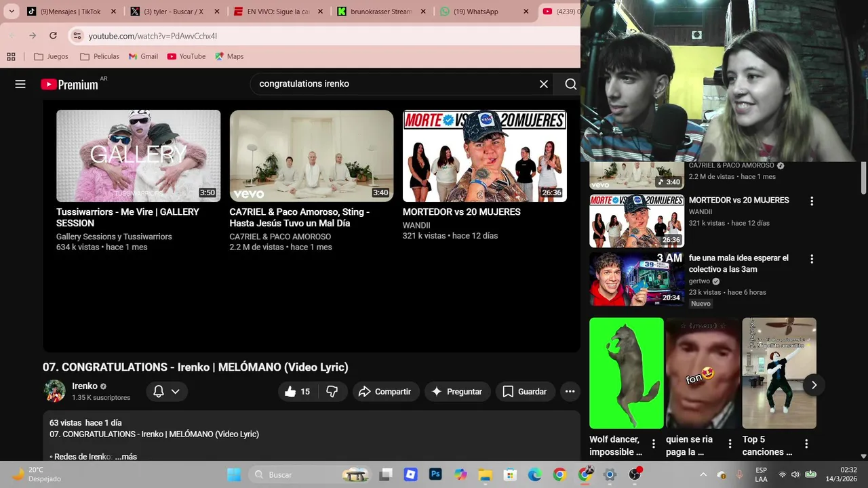Screen dimensions: 868x488
Task: Click the taskbar Buscar search box
Action: 310,474
